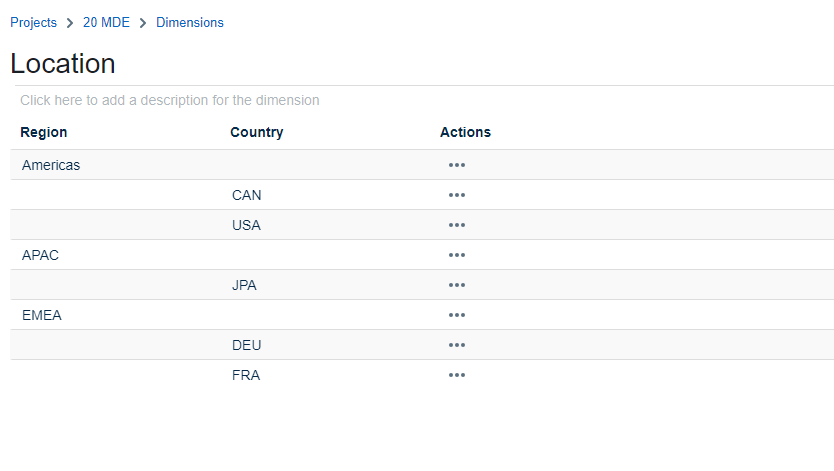Screen dimensions: 834x471
Task: Select the Americas region cell
Action: coord(51,165)
